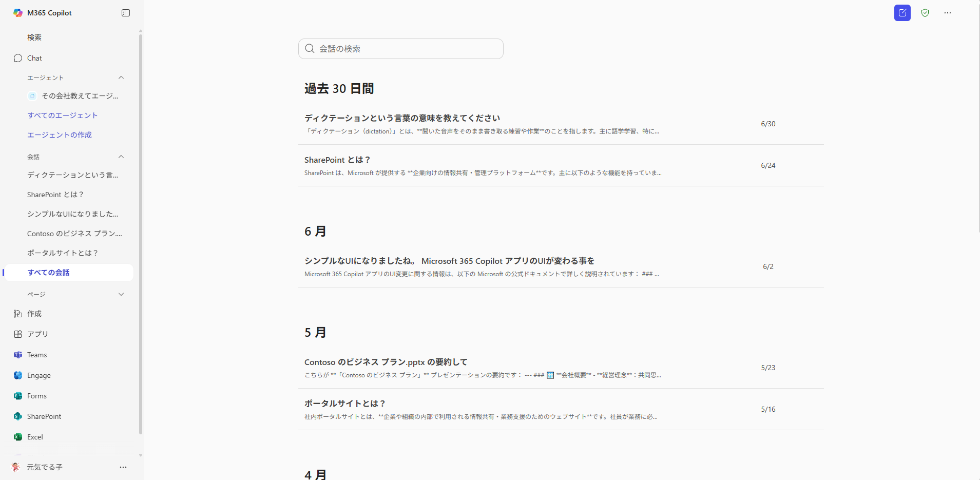Open すべてのエージェント link
This screenshot has width=980, height=480.
[x=63, y=116]
